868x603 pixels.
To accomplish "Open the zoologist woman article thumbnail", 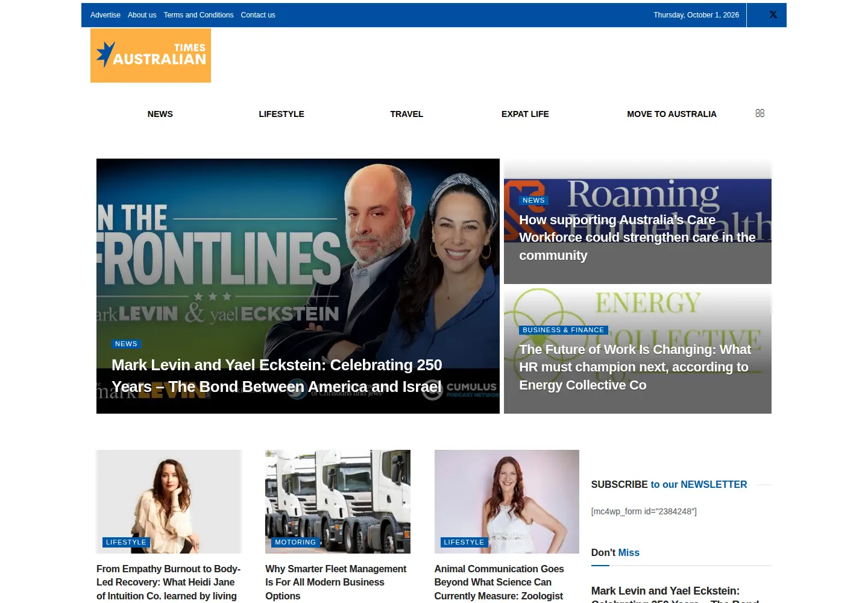I will (x=507, y=502).
